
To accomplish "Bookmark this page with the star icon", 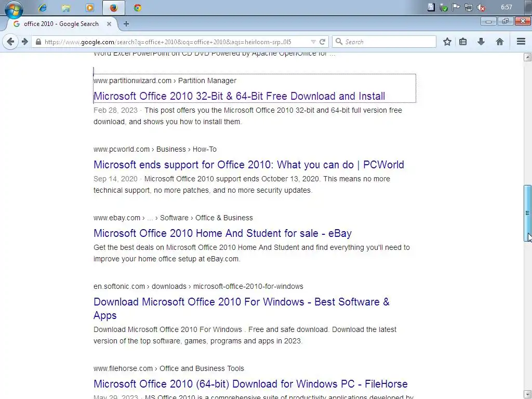I will point(447,42).
